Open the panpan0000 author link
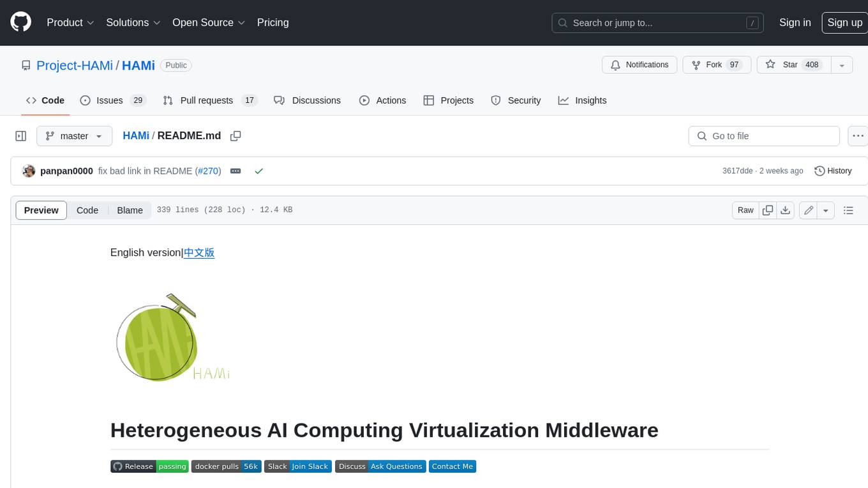Viewport: 868px width, 488px height. tap(66, 171)
